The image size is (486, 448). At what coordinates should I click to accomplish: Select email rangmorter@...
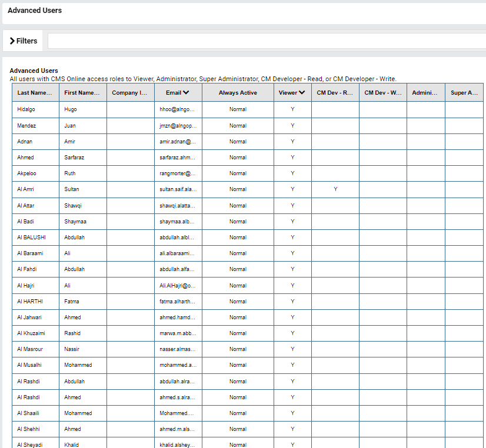coord(178,173)
